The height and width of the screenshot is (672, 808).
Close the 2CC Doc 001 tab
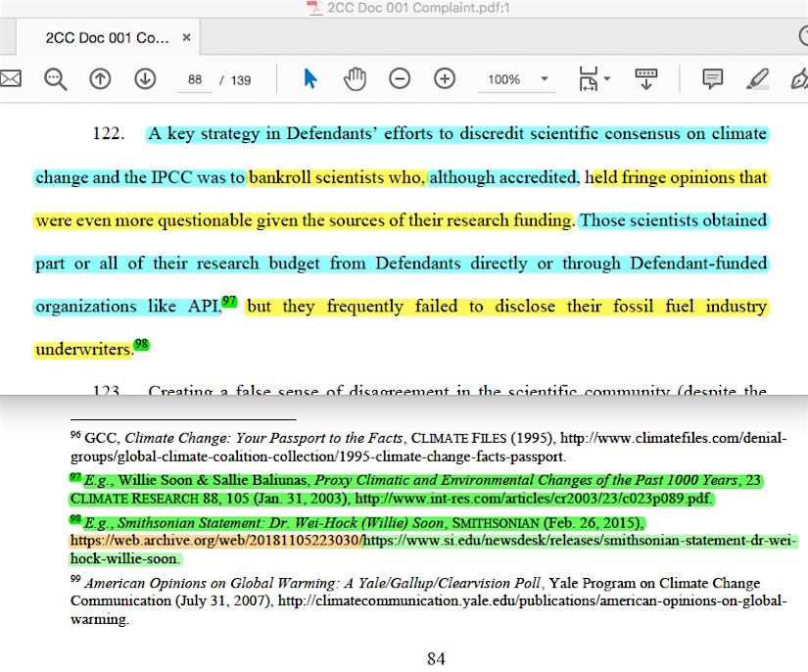click(x=187, y=38)
